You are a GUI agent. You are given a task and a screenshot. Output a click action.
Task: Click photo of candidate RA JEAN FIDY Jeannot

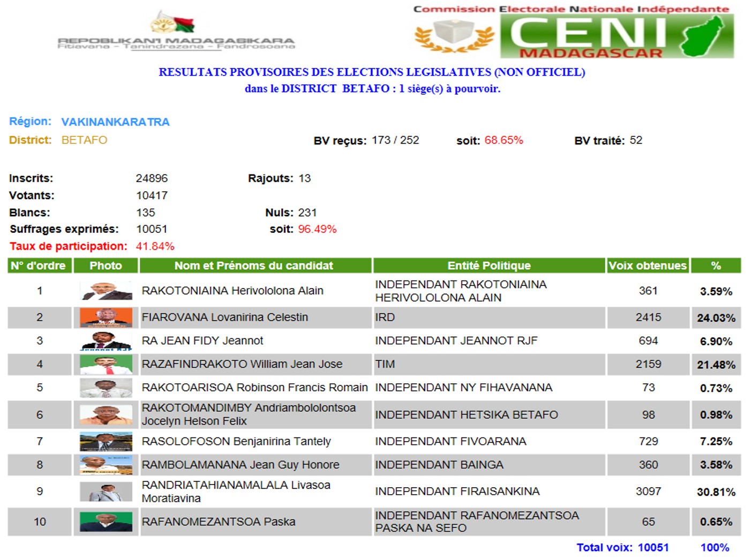[x=106, y=340]
